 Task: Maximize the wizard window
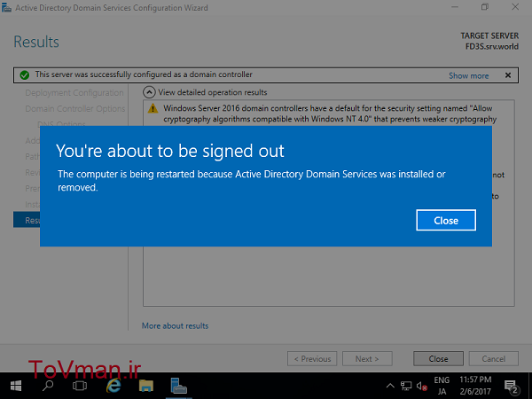tap(485, 7)
